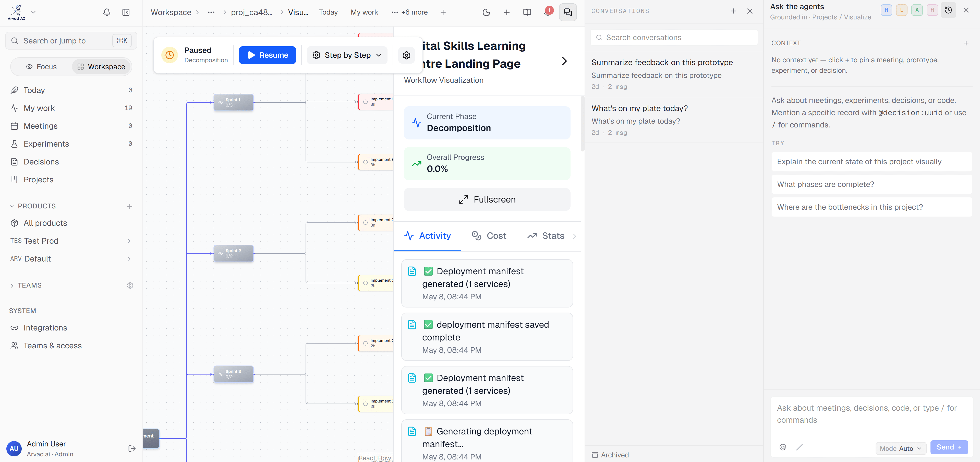Open Decisions in the sidebar
Image resolution: width=980 pixels, height=462 pixels.
click(x=71, y=162)
